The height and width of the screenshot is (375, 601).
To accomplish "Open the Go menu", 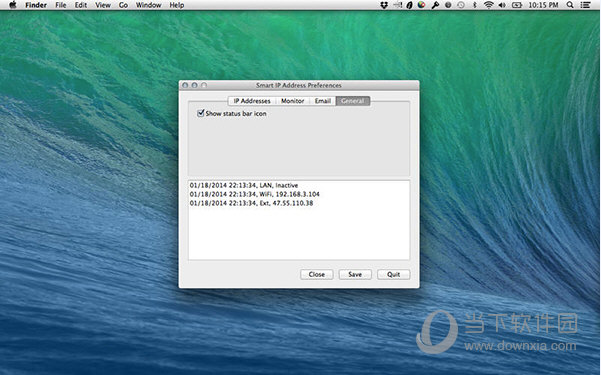I will coord(123,5).
